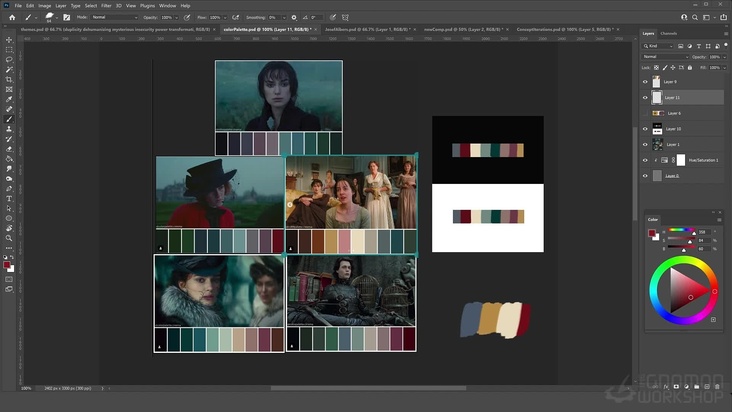Switch to newComp.psd document tab
Viewport: 732px width, 412px height.
464,29
